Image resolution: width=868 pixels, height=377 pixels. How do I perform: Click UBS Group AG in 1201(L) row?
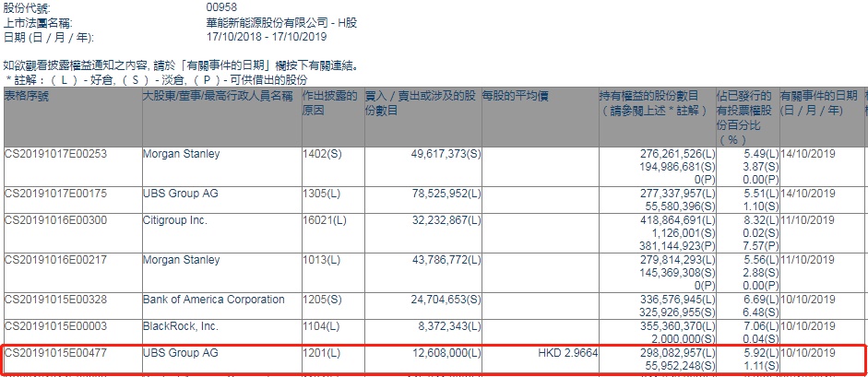pos(180,352)
